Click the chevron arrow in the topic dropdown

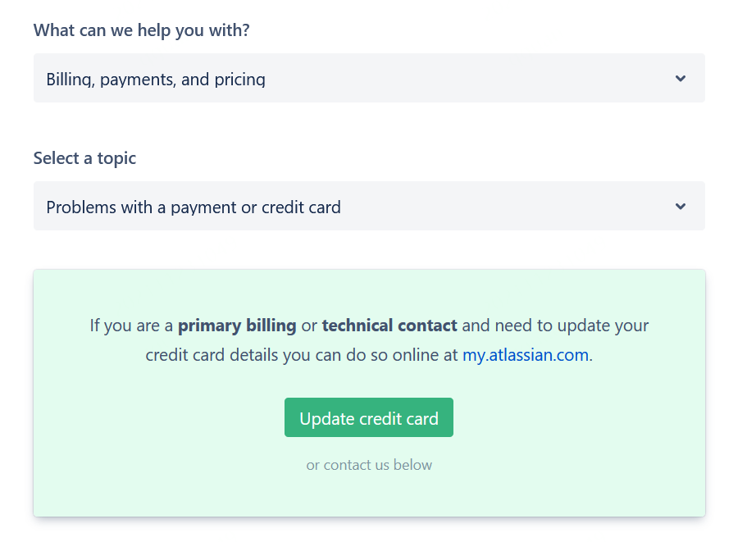click(680, 207)
